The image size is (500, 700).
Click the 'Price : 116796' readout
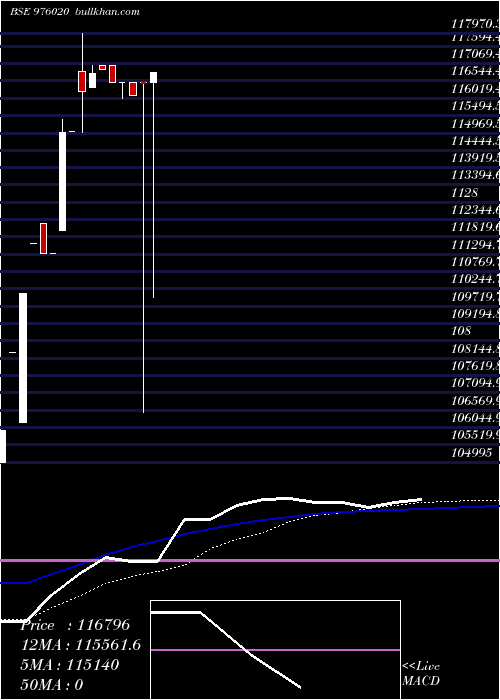75,625
